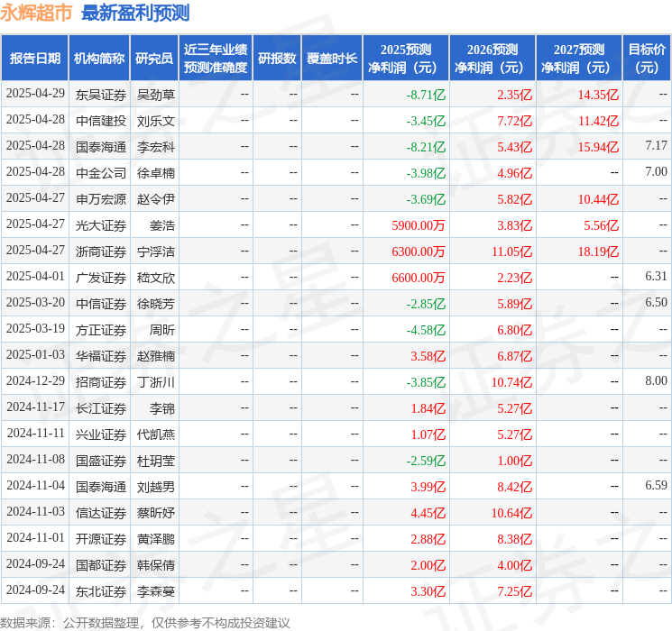Click researcher name 杜玥莹
Viewport: 672px width, 631px height.
coord(155,461)
